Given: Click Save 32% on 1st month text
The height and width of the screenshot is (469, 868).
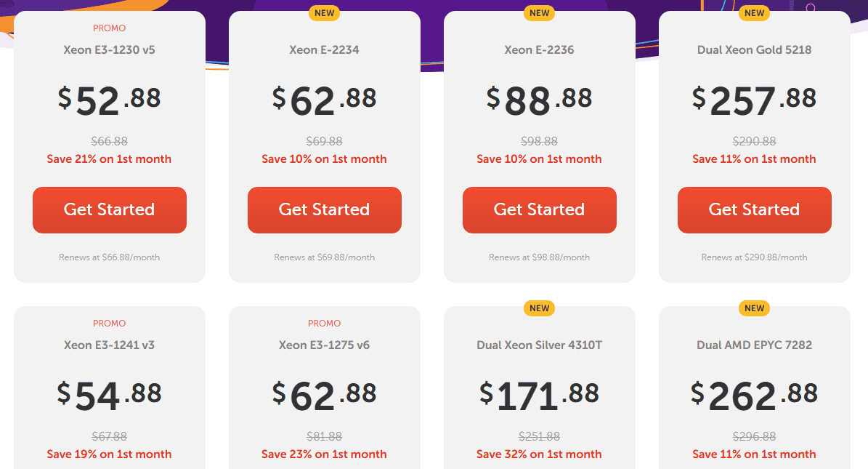Looking at the screenshot, I should (539, 454).
